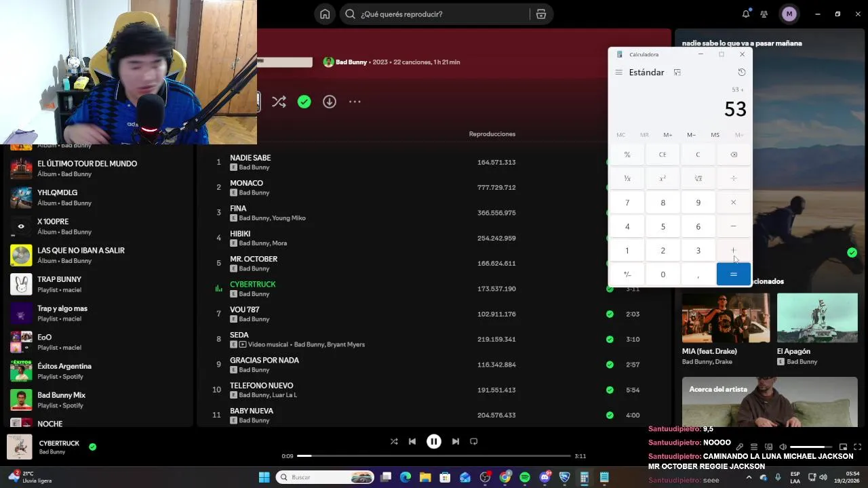Click the calculator reciprocal 1/x key
The width and height of the screenshot is (868, 488).
point(627,178)
